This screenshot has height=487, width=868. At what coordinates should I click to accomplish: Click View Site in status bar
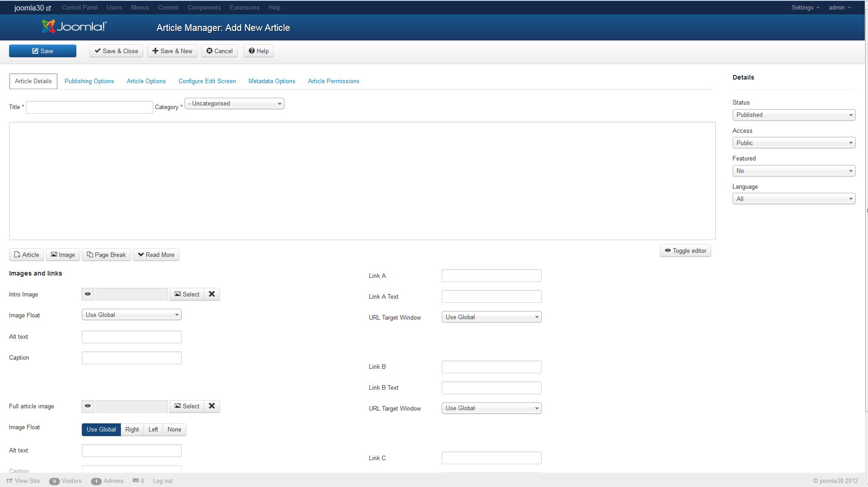click(x=23, y=481)
